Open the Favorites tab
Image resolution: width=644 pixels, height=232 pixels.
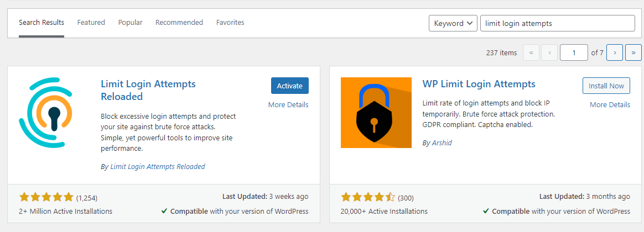point(230,23)
